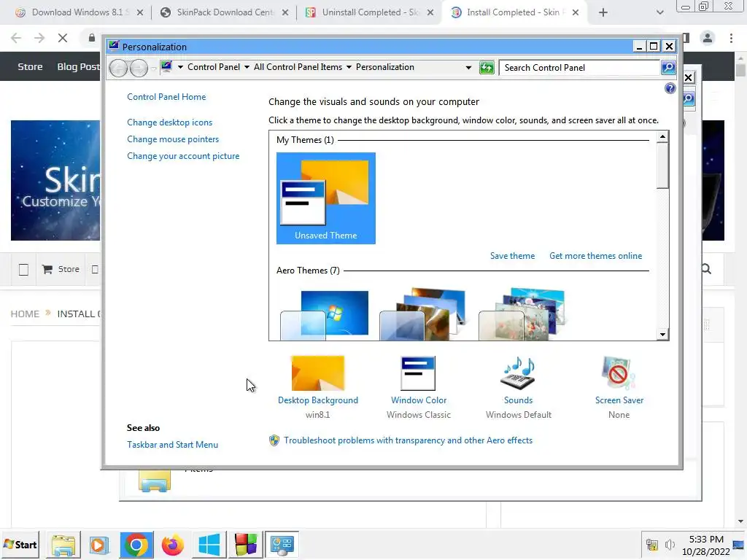
Task: Close the Install Completed browser tab
Action: pos(576,12)
